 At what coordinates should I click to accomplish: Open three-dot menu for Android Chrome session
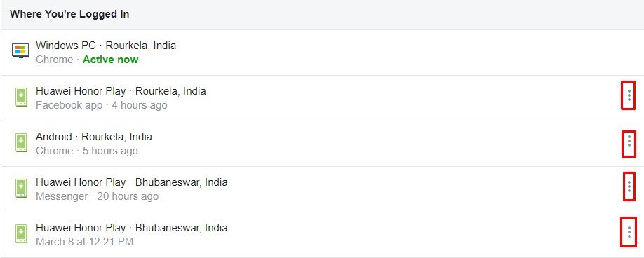pyautogui.click(x=629, y=144)
